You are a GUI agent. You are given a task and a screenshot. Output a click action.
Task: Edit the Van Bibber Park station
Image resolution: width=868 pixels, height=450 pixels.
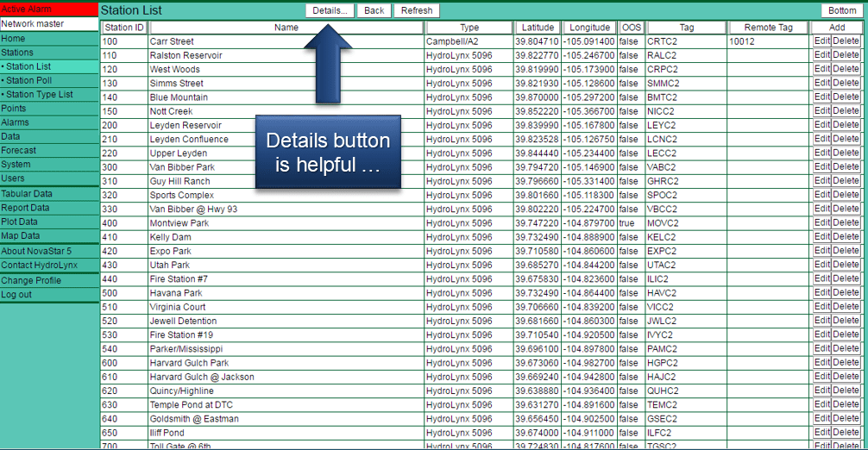[822, 167]
